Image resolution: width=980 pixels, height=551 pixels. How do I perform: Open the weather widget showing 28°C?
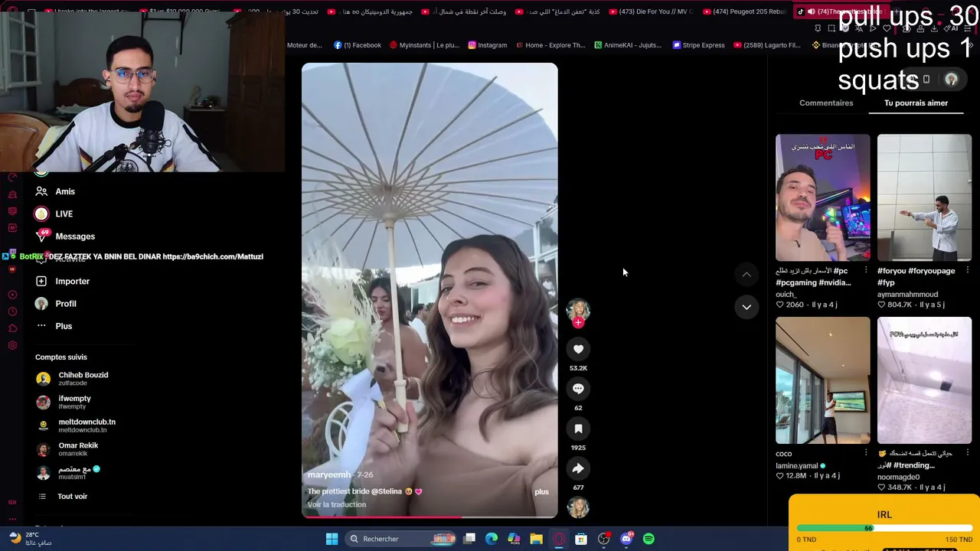point(32,539)
